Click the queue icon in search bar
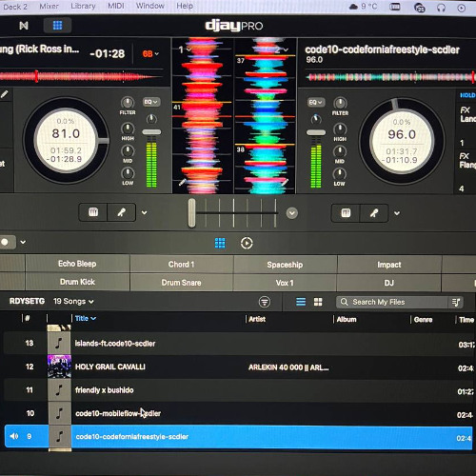The image size is (476, 476). (x=456, y=303)
